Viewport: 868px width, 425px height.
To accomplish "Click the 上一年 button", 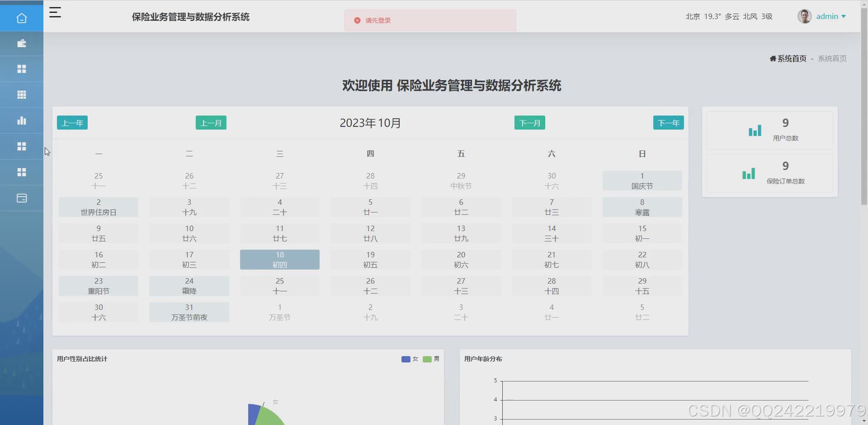I will coord(72,122).
